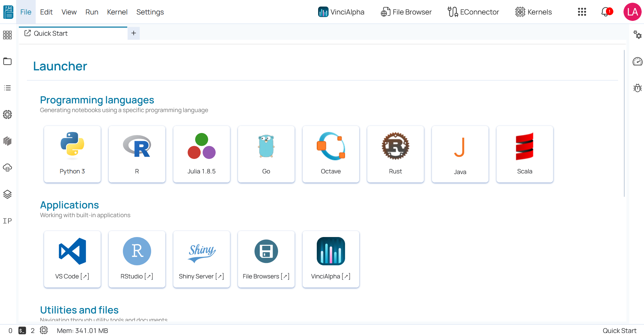Show the table of contents list sidebar
This screenshot has width=644, height=335.
click(x=7, y=88)
